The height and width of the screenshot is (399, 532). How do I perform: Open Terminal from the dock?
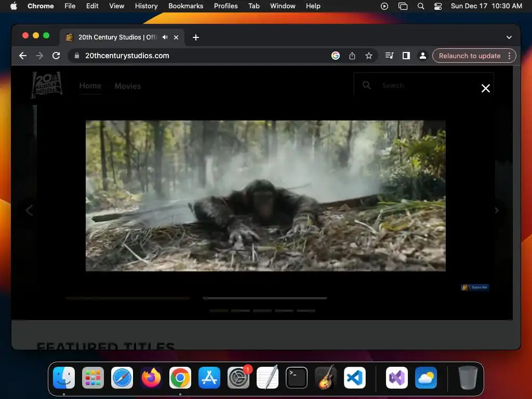point(297,378)
